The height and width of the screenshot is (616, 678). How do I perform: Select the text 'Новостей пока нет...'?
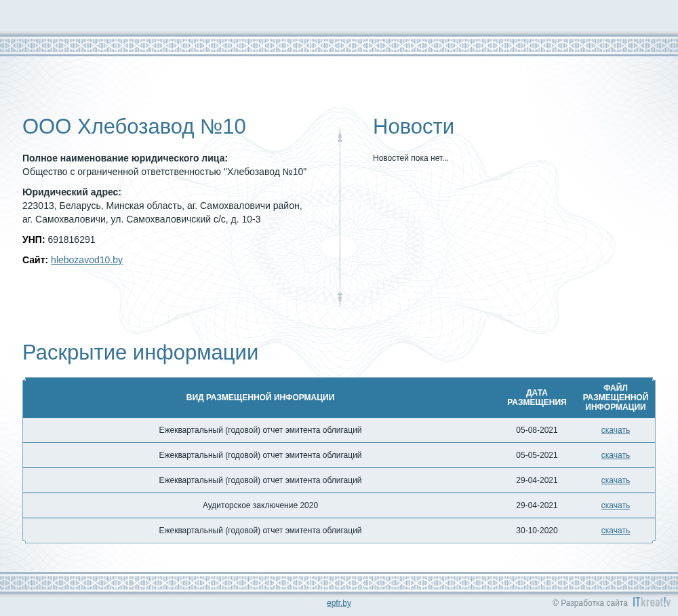[x=411, y=158]
